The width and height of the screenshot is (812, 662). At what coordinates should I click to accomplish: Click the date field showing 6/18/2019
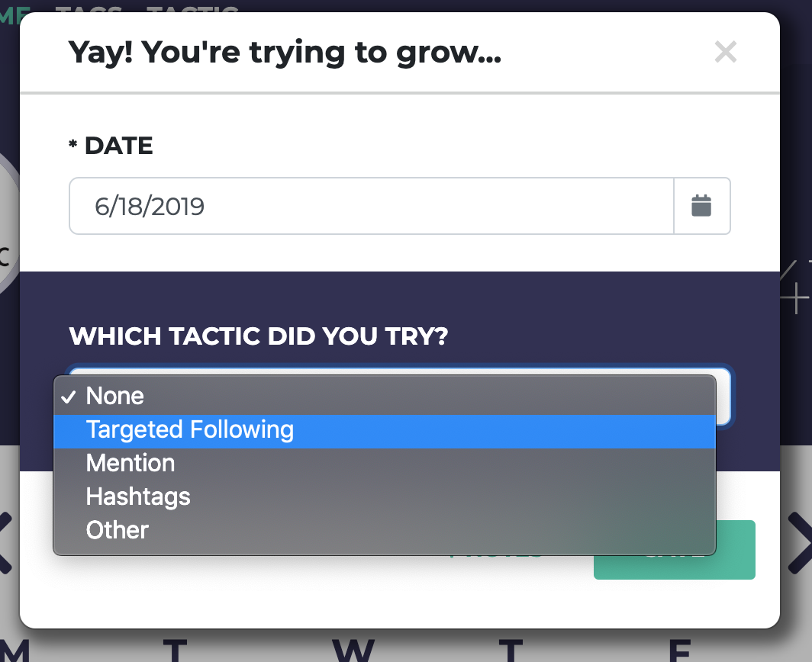click(371, 206)
